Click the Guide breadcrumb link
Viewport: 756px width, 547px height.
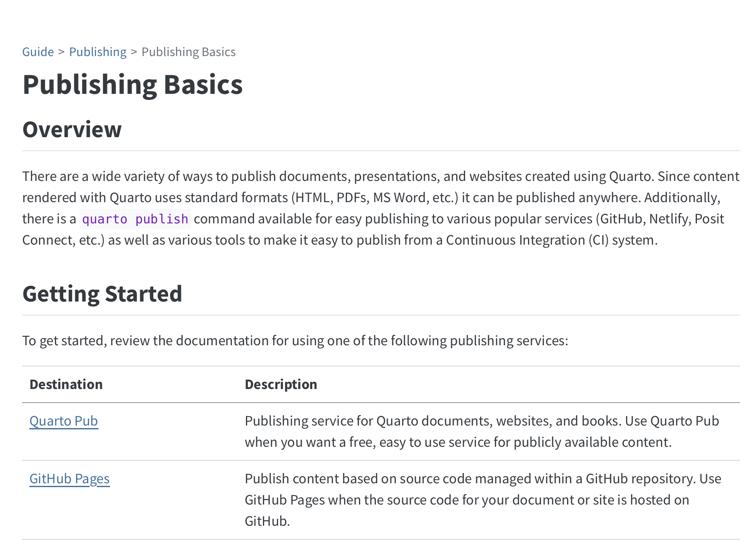[38, 52]
